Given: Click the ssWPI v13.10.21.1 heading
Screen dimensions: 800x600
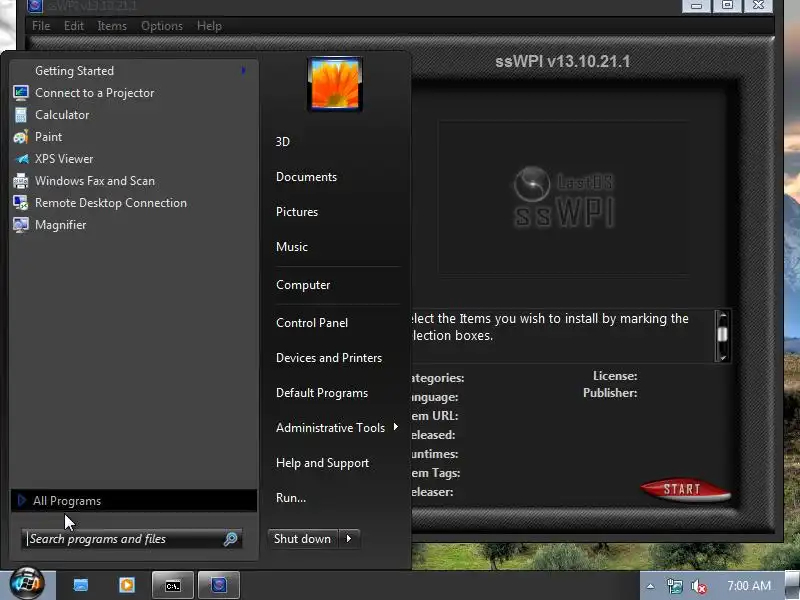Looking at the screenshot, I should click(x=563, y=62).
